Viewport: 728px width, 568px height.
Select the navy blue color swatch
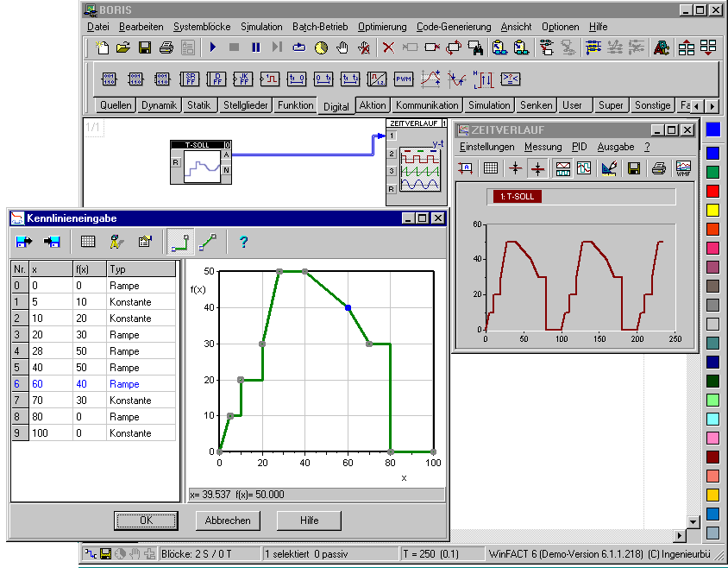click(712, 362)
